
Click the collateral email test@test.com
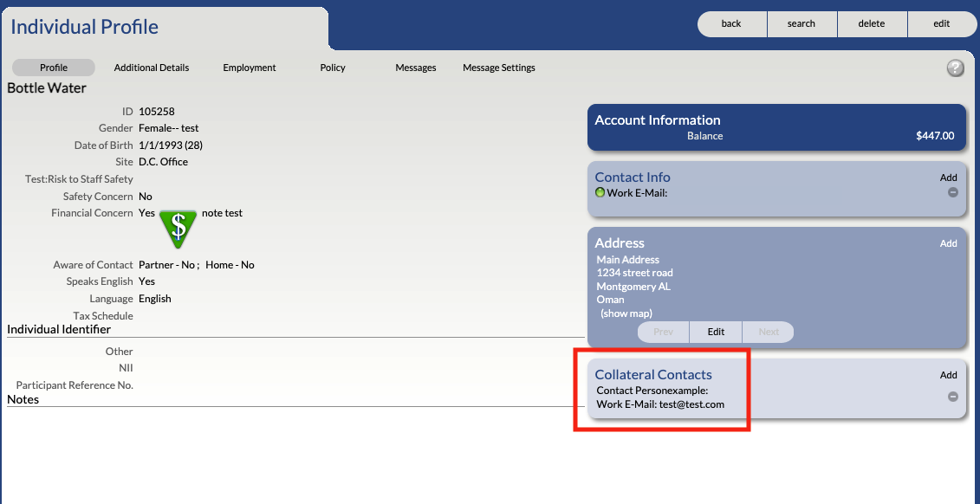point(691,404)
